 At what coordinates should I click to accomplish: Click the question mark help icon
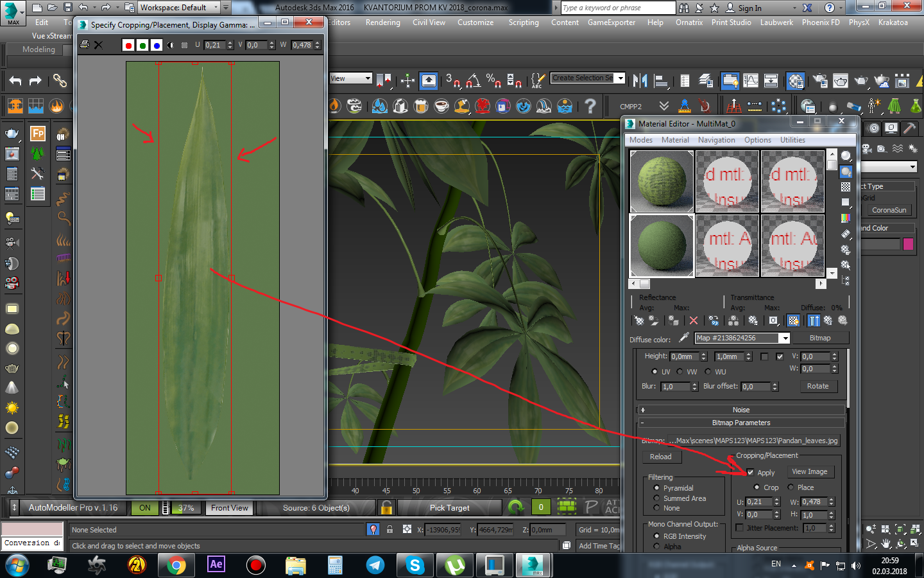tap(590, 106)
